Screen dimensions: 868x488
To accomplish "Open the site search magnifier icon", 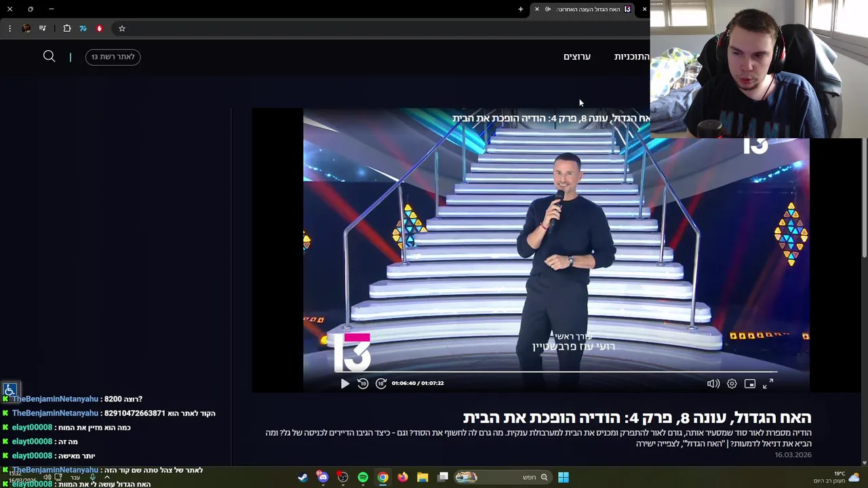I will [x=49, y=56].
